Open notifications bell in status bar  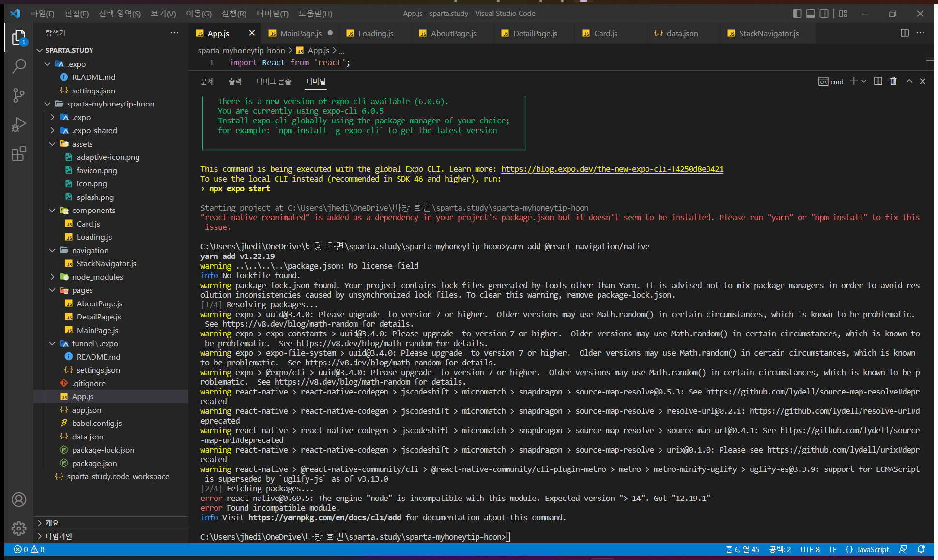921,549
